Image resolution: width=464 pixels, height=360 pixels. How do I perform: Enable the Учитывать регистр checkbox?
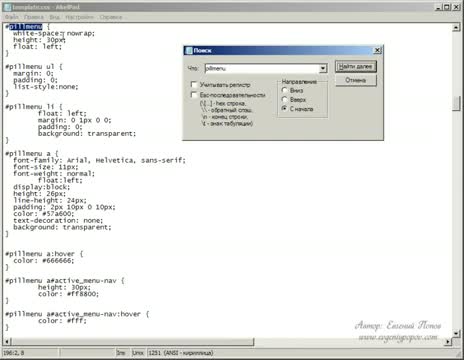(194, 84)
